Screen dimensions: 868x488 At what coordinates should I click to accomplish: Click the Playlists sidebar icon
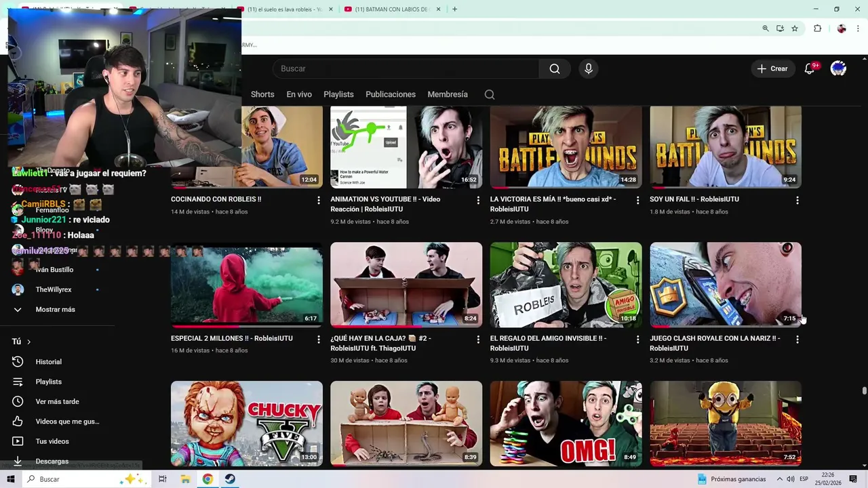pos(18,382)
